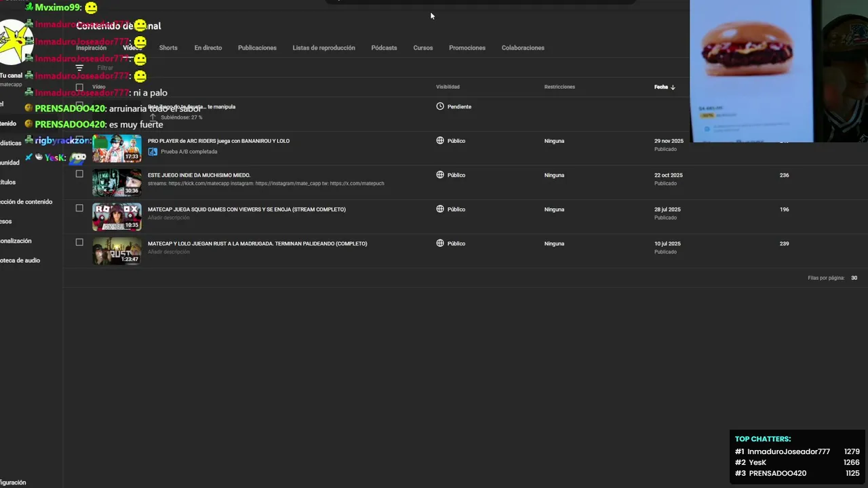The image size is (868, 488).
Task: Switch to the Shorts tab
Action: [x=168, y=48]
